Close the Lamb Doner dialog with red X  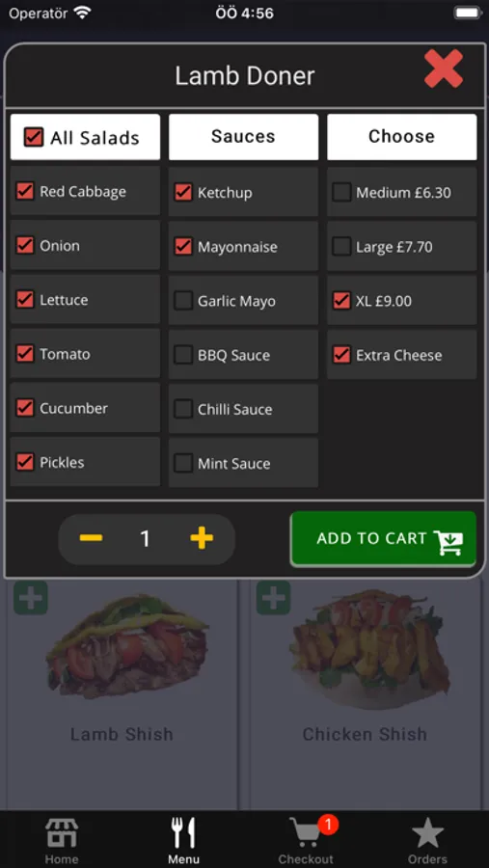pyautogui.click(x=444, y=68)
